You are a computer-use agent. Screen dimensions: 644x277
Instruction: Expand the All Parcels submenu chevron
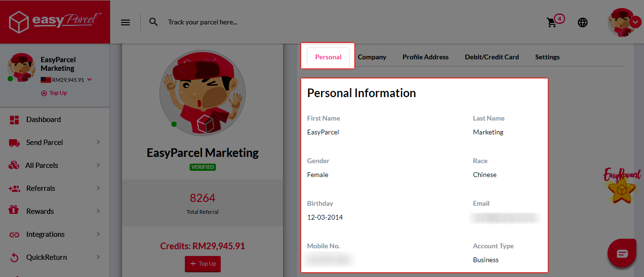click(98, 165)
